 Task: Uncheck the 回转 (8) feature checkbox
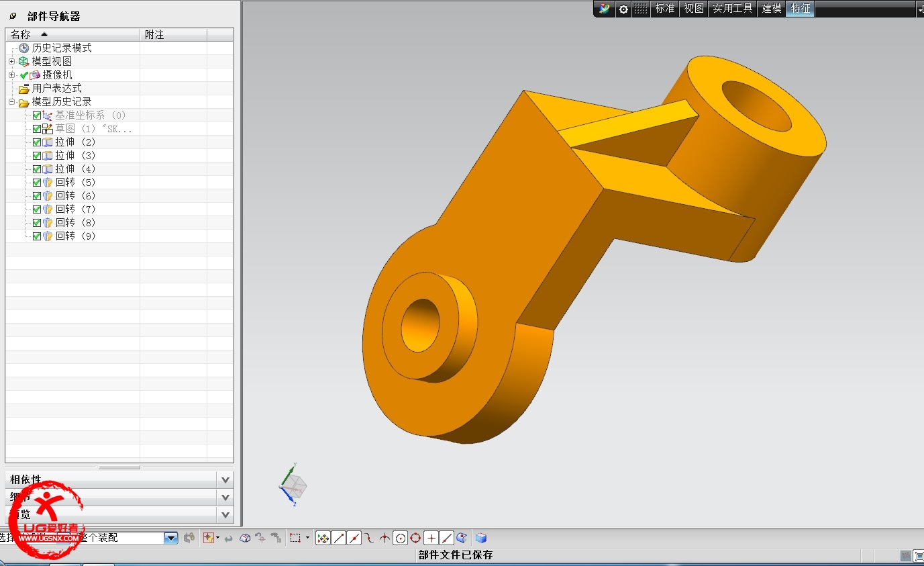tap(37, 223)
